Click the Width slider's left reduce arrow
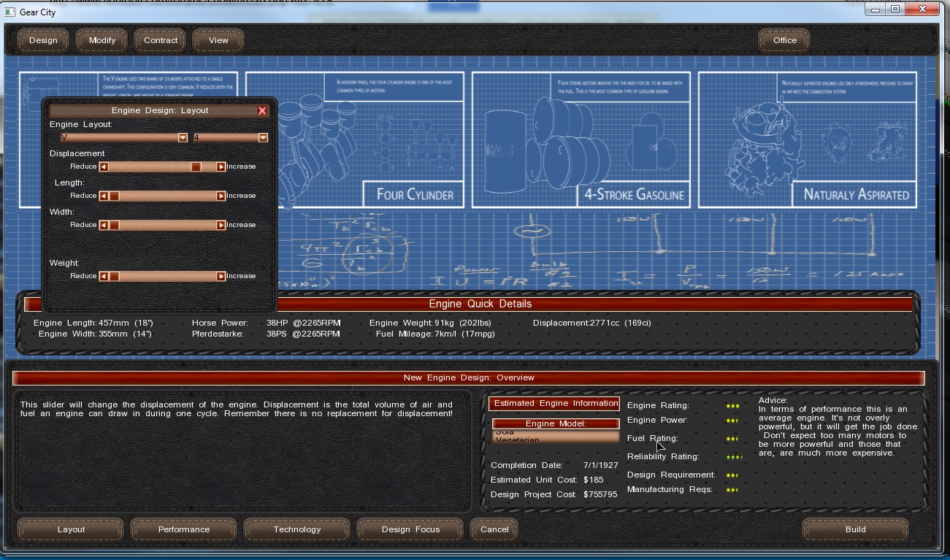The height and width of the screenshot is (560, 950). 104,225
